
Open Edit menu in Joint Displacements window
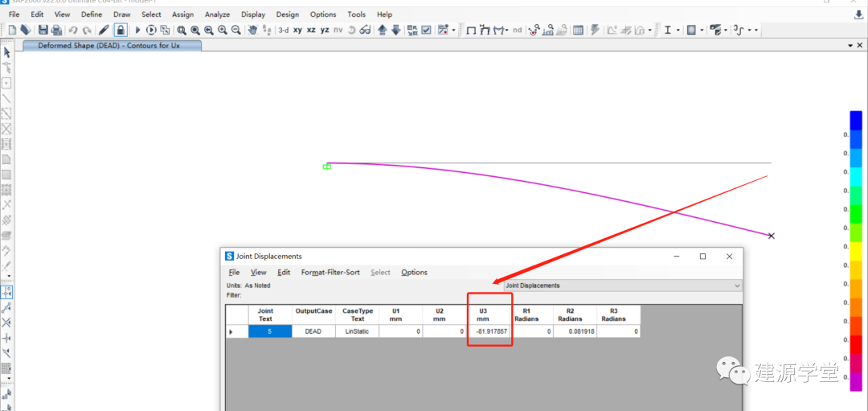click(284, 273)
